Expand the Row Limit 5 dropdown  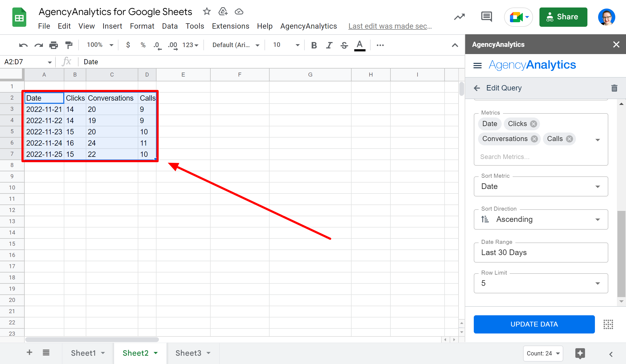[x=599, y=284]
